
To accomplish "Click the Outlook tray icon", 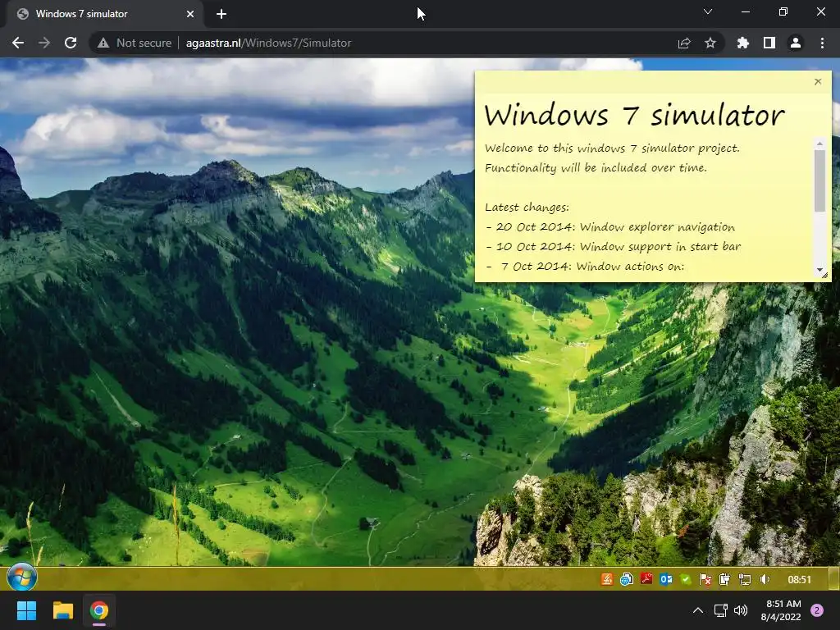I will 666,579.
